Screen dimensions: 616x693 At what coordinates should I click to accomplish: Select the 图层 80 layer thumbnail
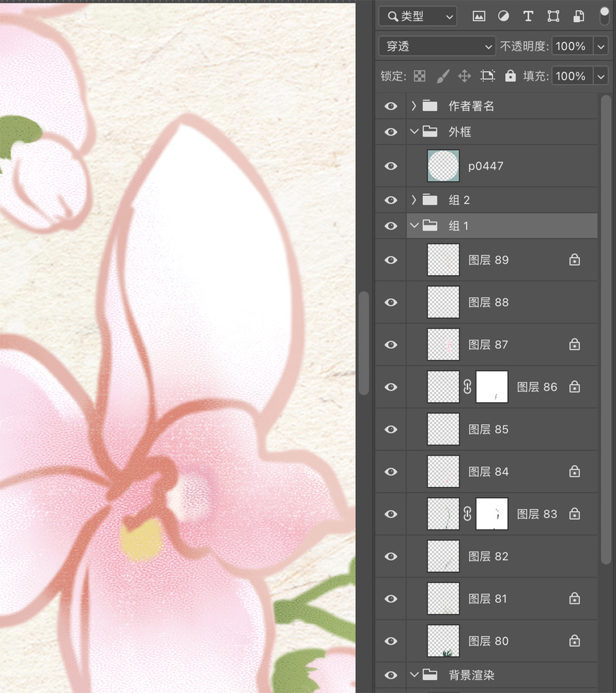click(x=443, y=641)
